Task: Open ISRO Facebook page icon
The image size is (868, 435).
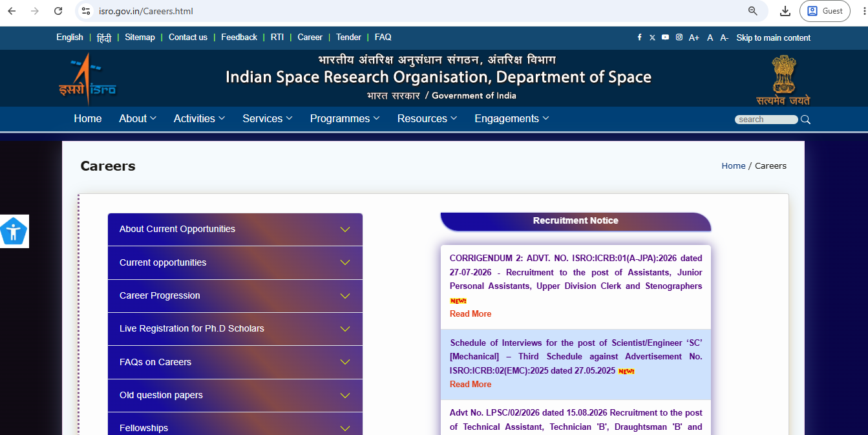Action: (639, 37)
